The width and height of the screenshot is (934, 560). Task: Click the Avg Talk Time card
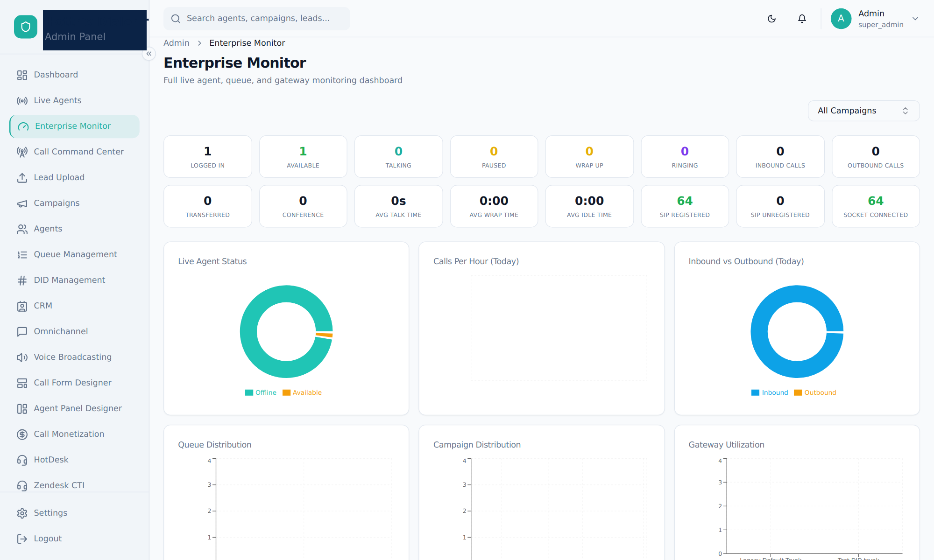pos(398,206)
